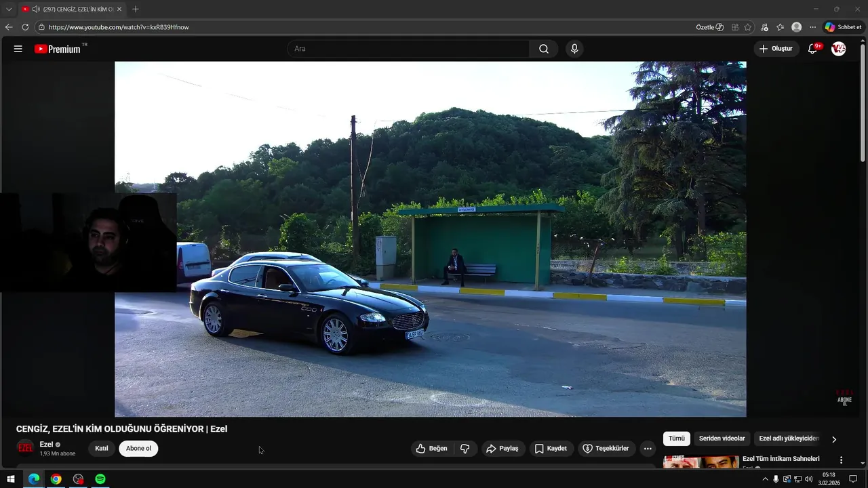Open Ezel Tüm İntikam Sahneleri video title
Screen dimensions: 868x488
(x=781, y=459)
